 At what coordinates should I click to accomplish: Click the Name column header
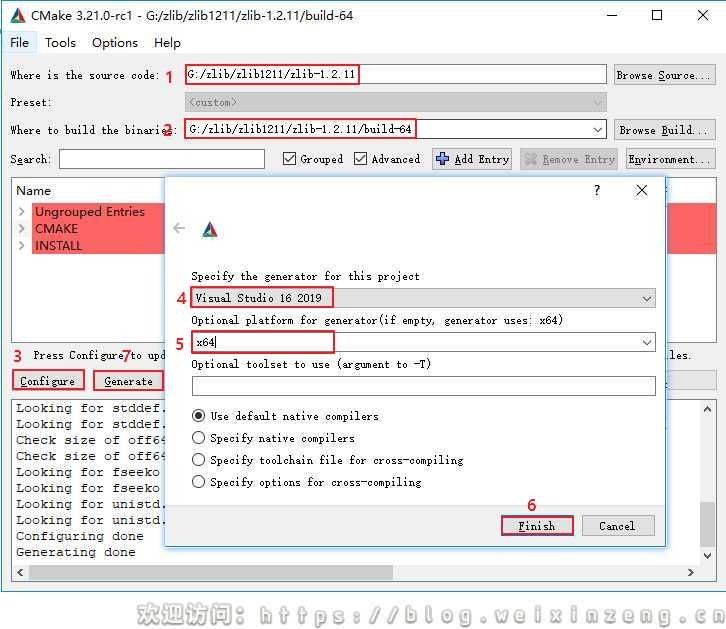click(x=33, y=191)
